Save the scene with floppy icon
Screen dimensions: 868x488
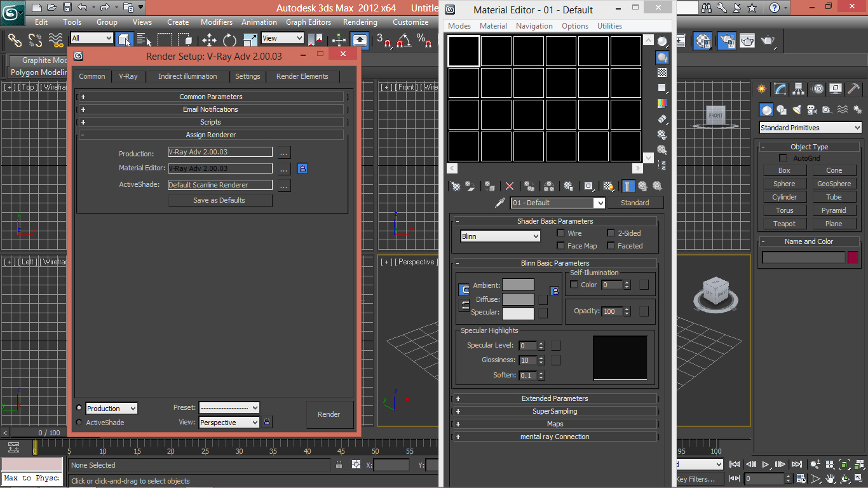67,8
